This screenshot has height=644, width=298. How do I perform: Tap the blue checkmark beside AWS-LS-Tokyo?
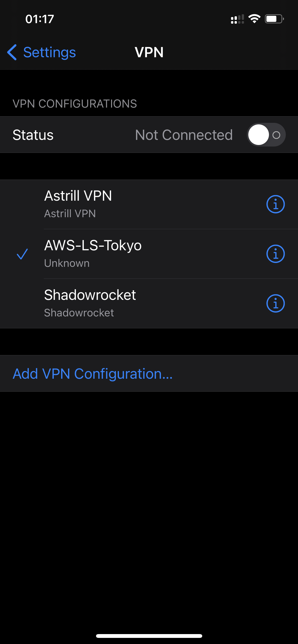point(22,254)
